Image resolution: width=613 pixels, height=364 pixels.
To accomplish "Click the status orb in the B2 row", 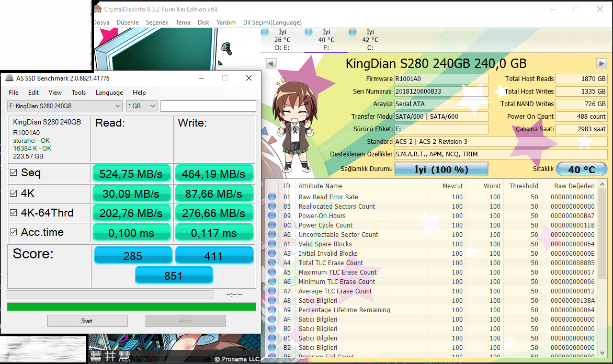I will tap(272, 347).
